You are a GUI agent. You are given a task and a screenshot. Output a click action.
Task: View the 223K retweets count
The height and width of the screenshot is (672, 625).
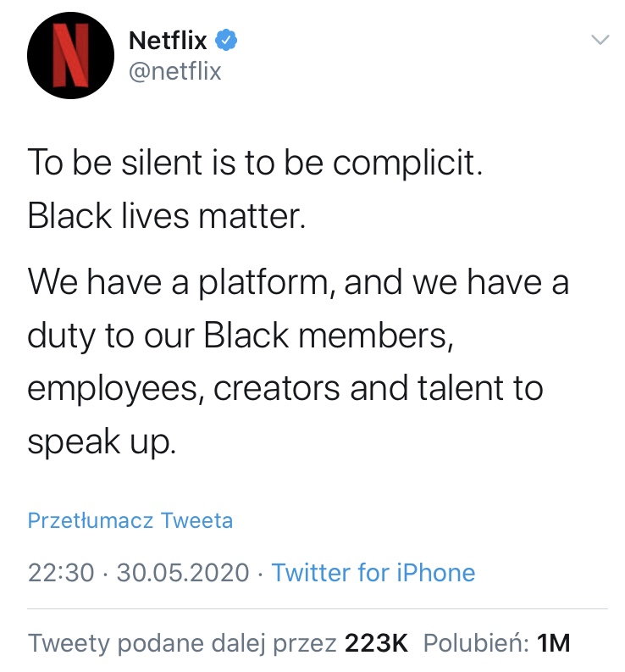pyautogui.click(x=377, y=642)
